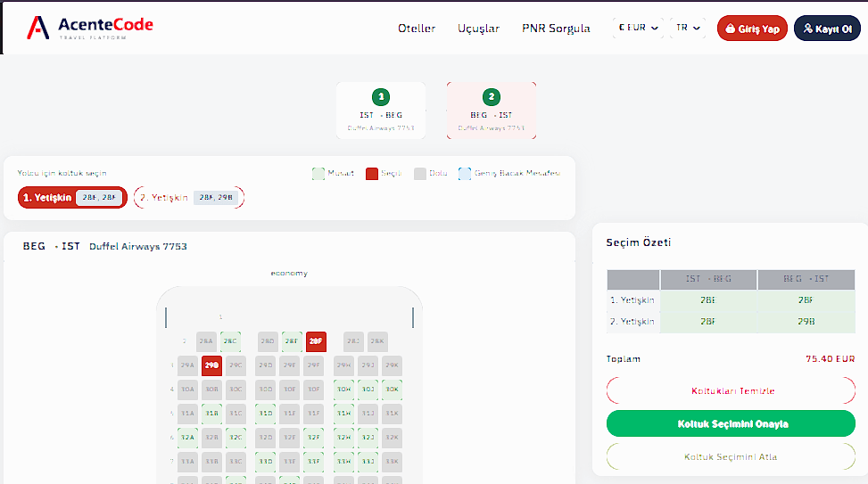Switch to flight segment 2 BEG-IST
Viewport: 868px width, 484px height.
[x=492, y=110]
